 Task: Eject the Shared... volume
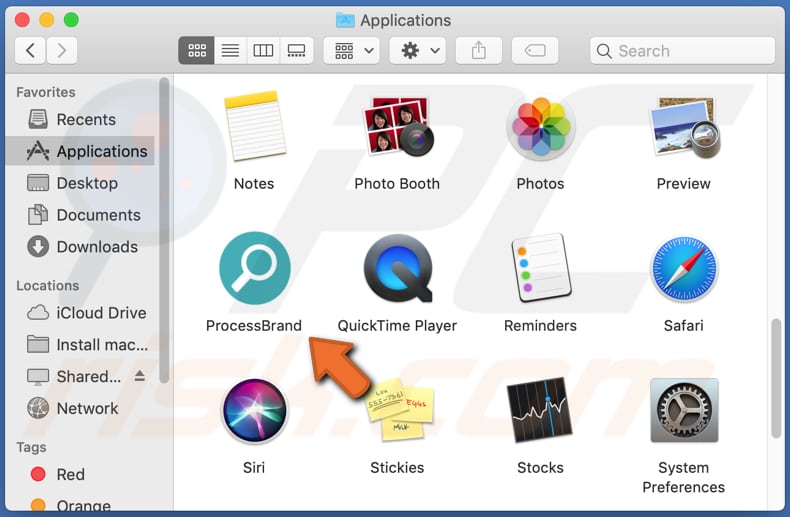pyautogui.click(x=140, y=376)
